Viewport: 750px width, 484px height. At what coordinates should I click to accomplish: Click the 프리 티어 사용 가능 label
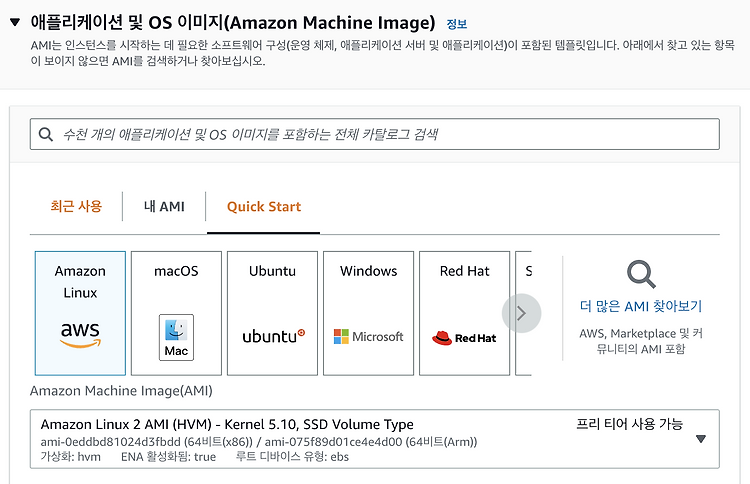click(x=629, y=424)
